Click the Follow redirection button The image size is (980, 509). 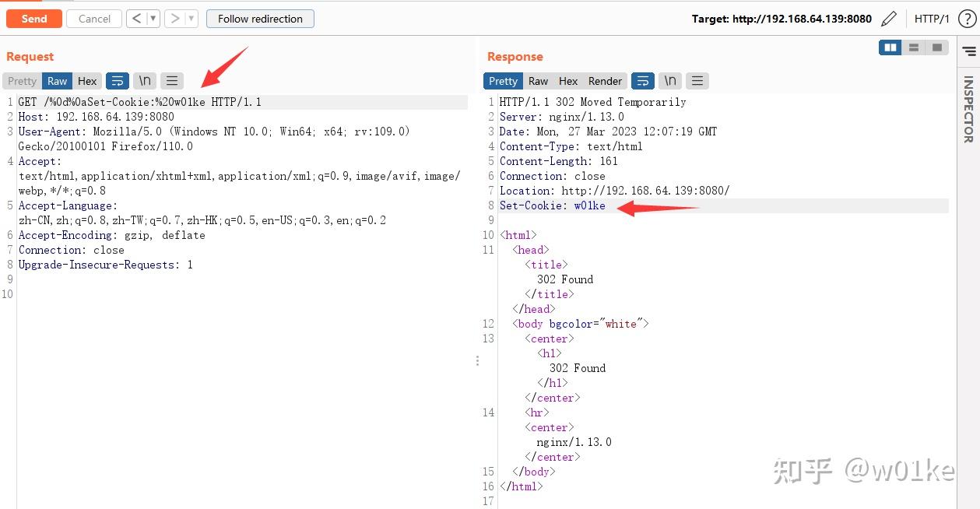[x=260, y=19]
